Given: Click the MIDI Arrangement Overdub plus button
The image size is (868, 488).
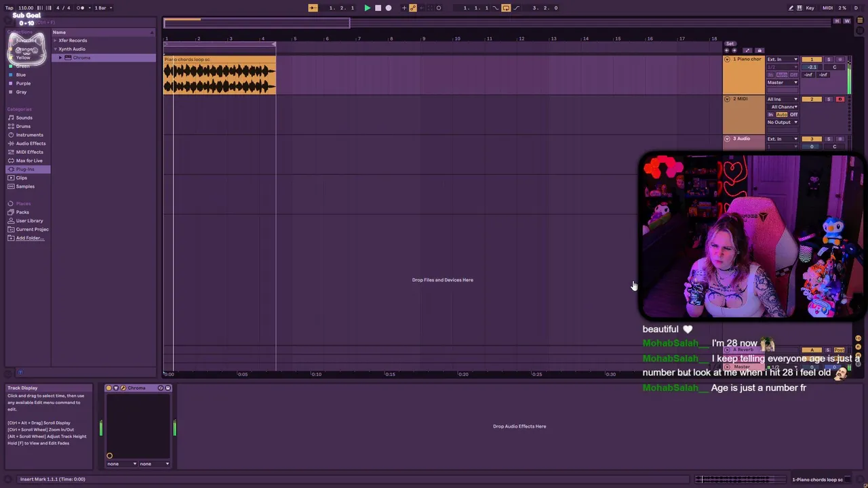Looking at the screenshot, I should 404,7.
